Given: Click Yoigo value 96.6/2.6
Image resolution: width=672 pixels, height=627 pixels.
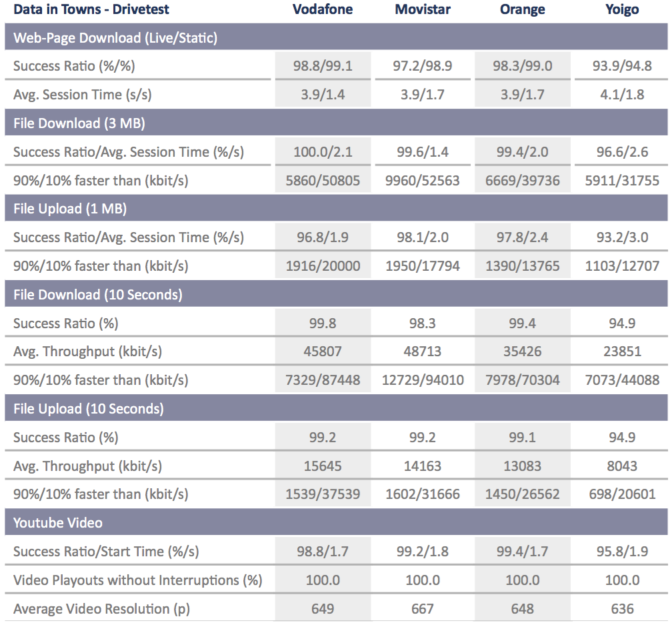Looking at the screenshot, I should [x=622, y=152].
